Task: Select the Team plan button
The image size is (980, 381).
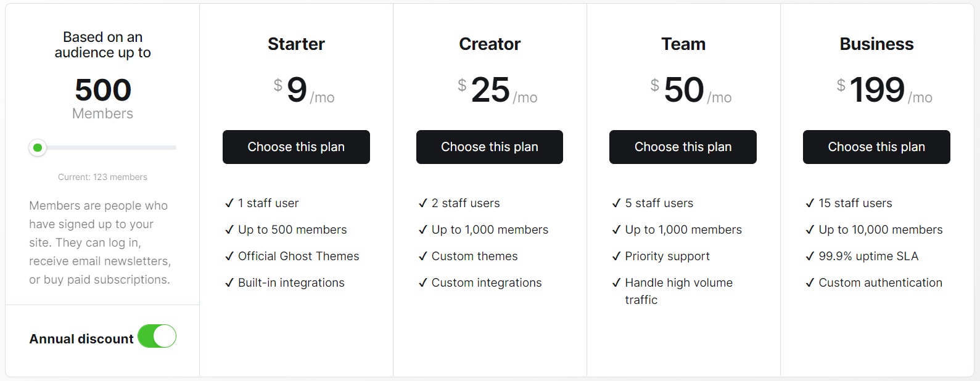Action: (x=683, y=147)
